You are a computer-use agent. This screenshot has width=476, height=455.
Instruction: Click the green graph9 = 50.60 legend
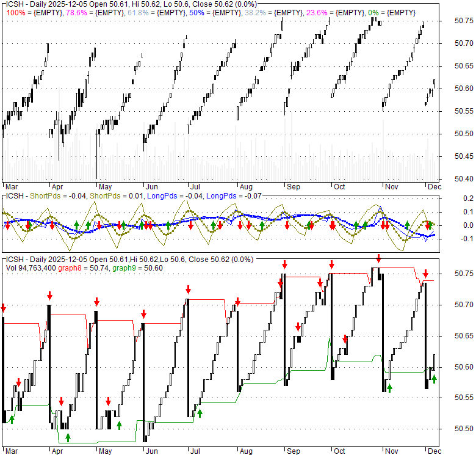click(137, 268)
